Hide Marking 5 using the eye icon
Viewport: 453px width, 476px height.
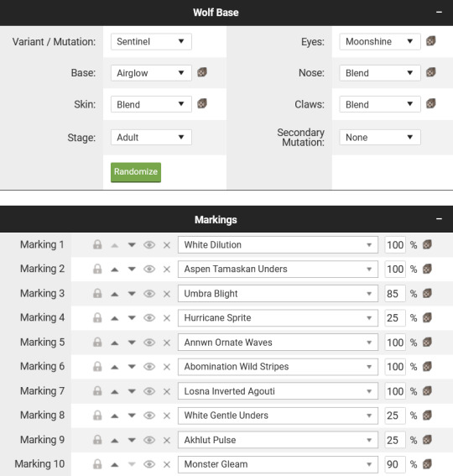149,343
